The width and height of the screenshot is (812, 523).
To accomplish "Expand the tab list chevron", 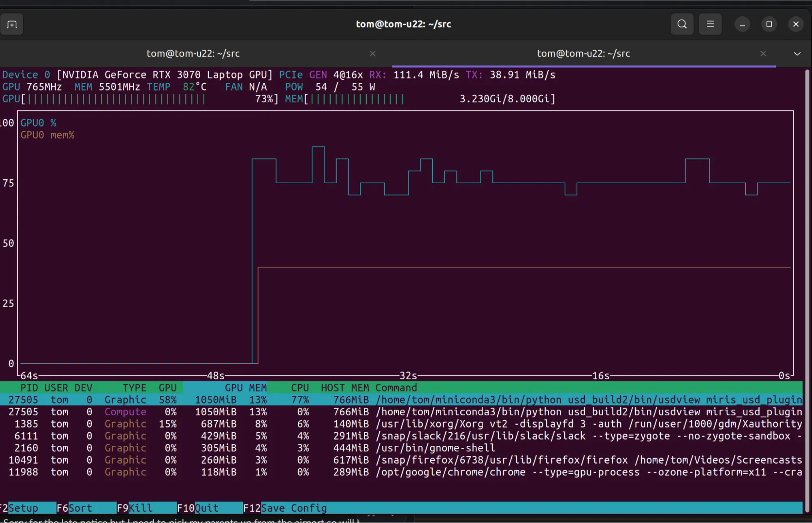I will [797, 54].
